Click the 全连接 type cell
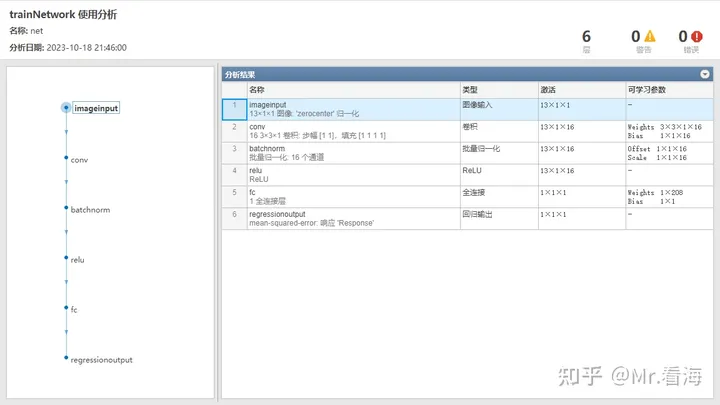The height and width of the screenshot is (405, 720). [500, 197]
